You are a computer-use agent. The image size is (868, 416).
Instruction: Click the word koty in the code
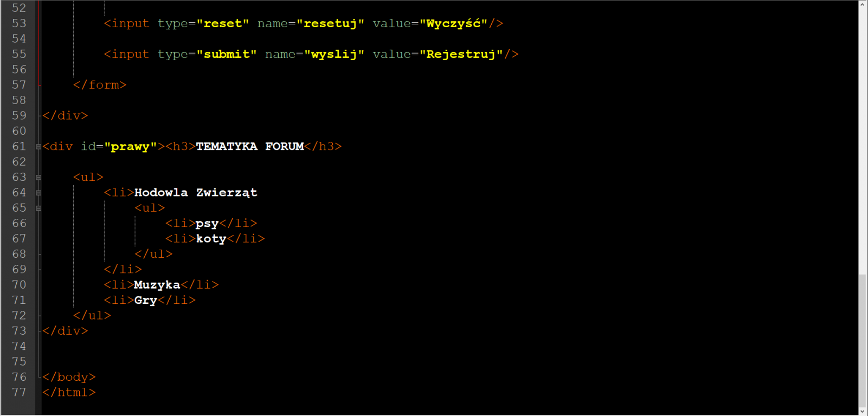[211, 239]
